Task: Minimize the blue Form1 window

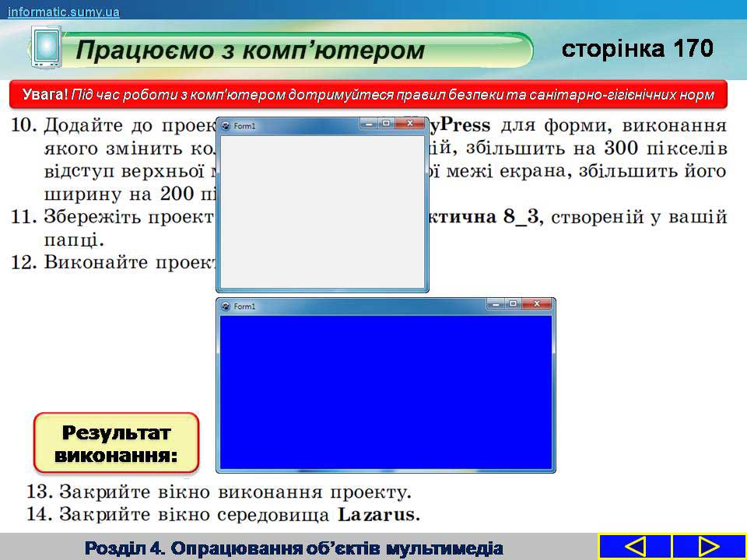Action: coord(496,303)
